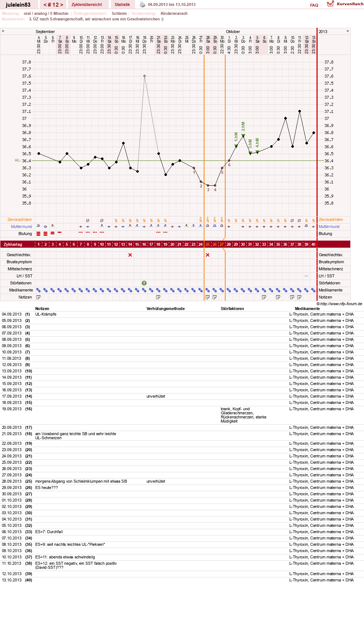Image resolution: width=364 pixels, height=639 pixels.
Task: Click the note 'ES+11: abends etwas schwindelig'
Action: pyautogui.click(x=65, y=557)
